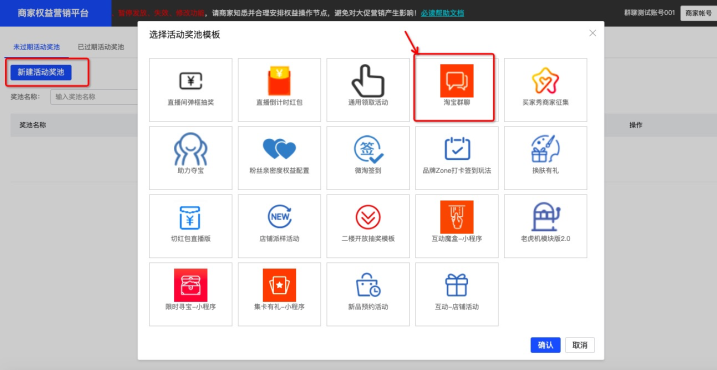Pick the 互动-店铺活动 gift box icon
The height and width of the screenshot is (370, 717).
[456, 285]
